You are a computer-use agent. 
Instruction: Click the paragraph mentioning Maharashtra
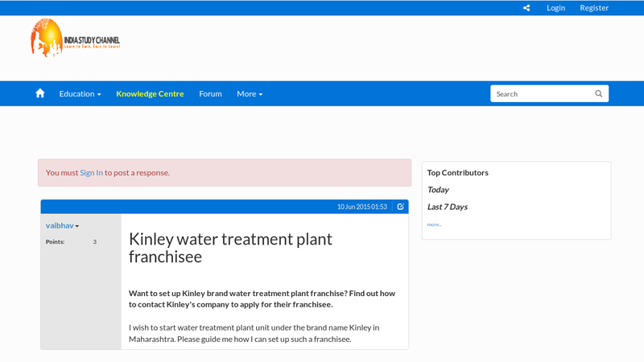pos(254,333)
